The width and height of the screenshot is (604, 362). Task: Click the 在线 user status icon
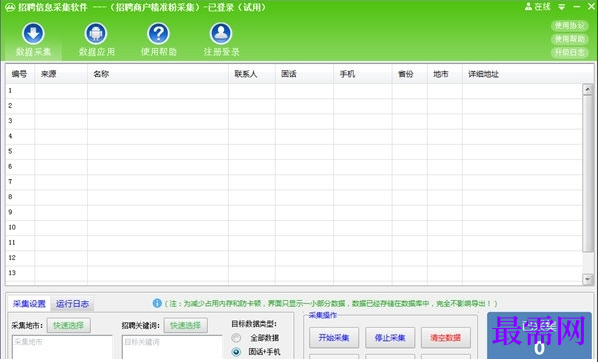tap(528, 7)
